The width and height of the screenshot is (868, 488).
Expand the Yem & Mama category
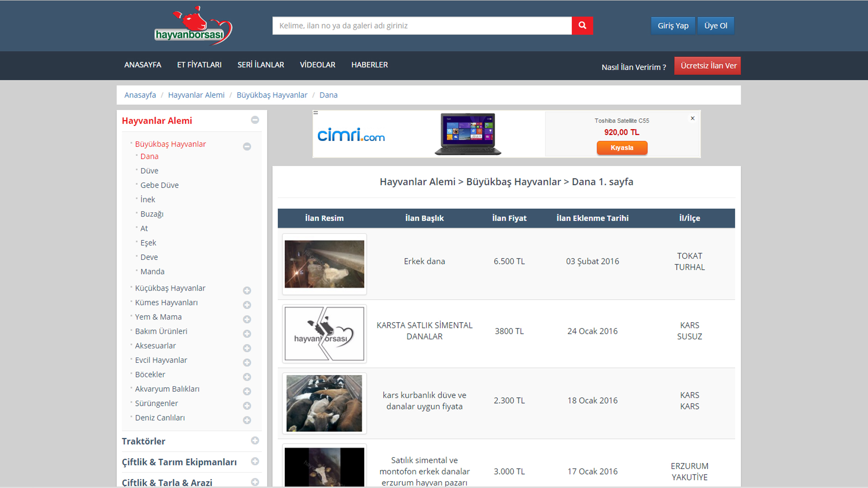point(247,319)
